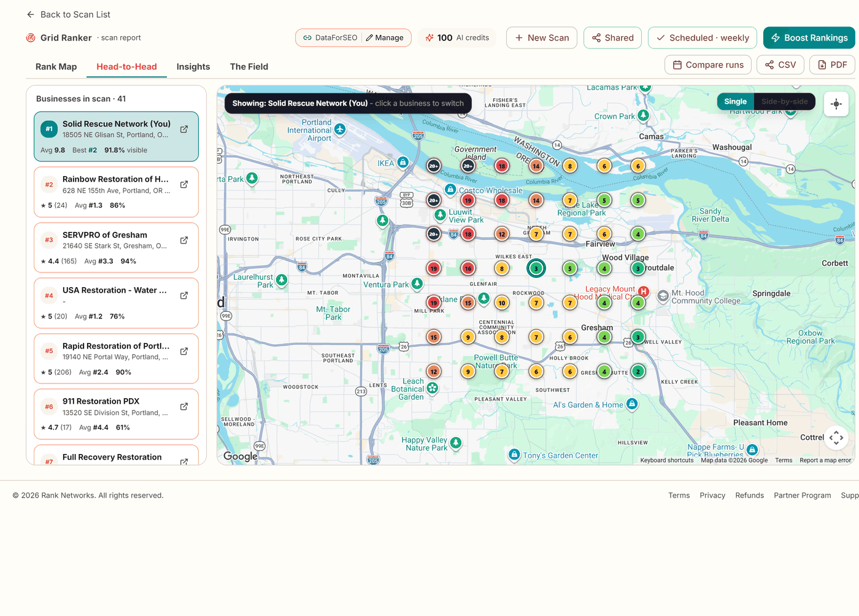Open external link for Rainbow Restoration
This screenshot has height=616, width=859.
184,185
